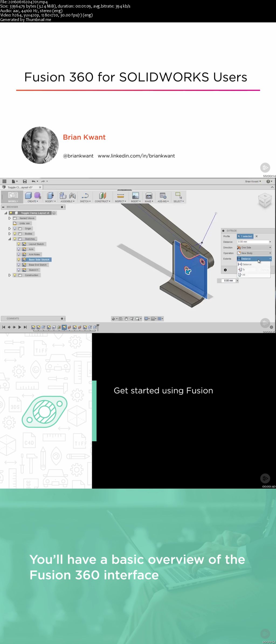
Task: Open the SKETCH menu
Action: pos(85,201)
